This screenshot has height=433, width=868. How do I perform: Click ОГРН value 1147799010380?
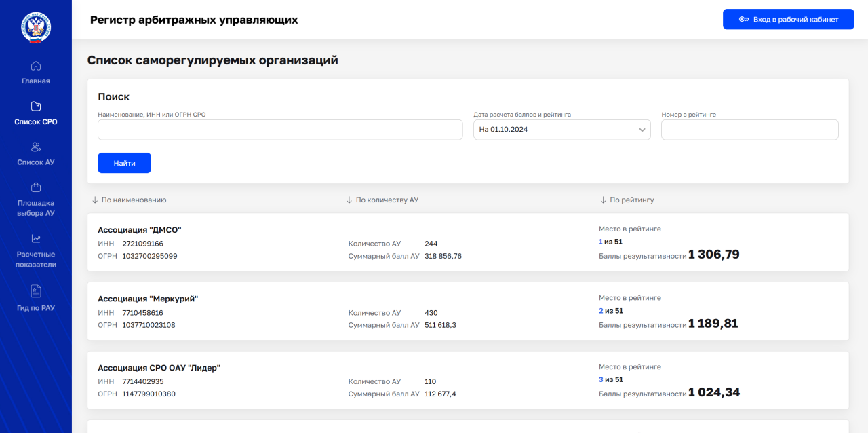pos(149,394)
